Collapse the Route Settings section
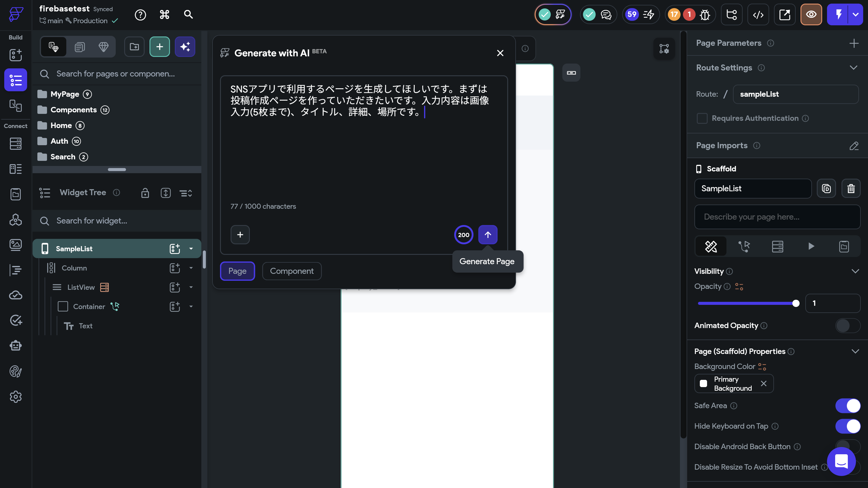 point(854,67)
